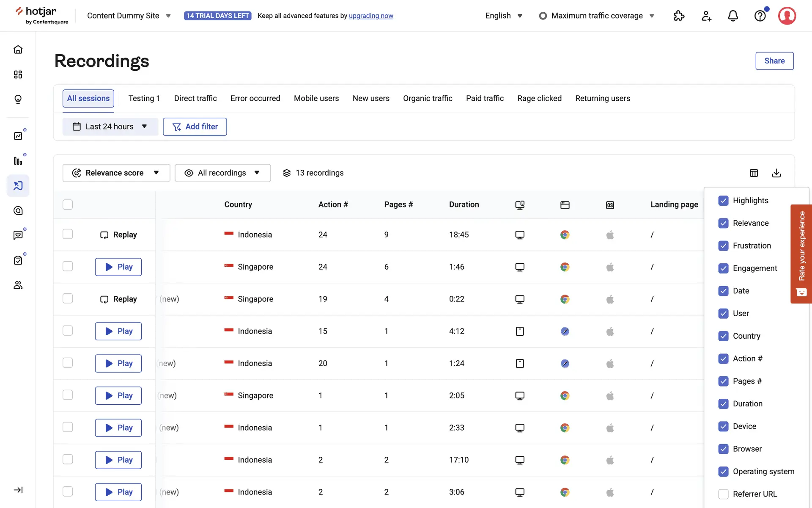Click the invite team member icon
The image size is (812, 508).
click(x=706, y=16)
